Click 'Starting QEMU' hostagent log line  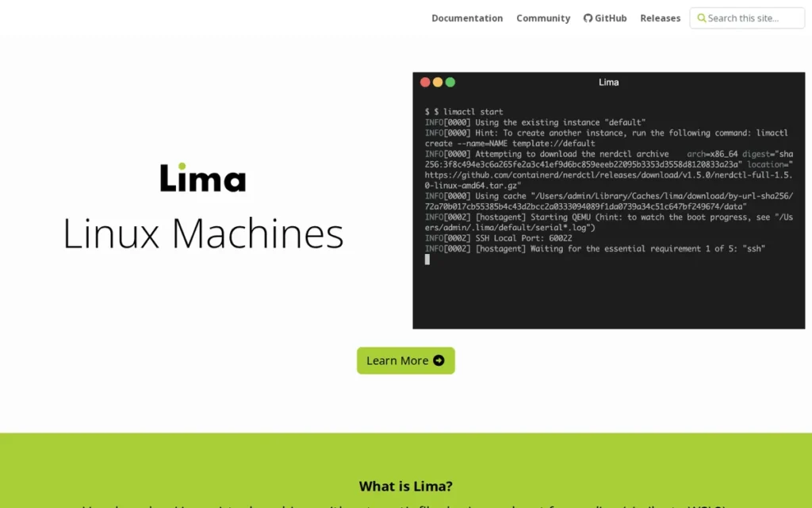coord(608,222)
